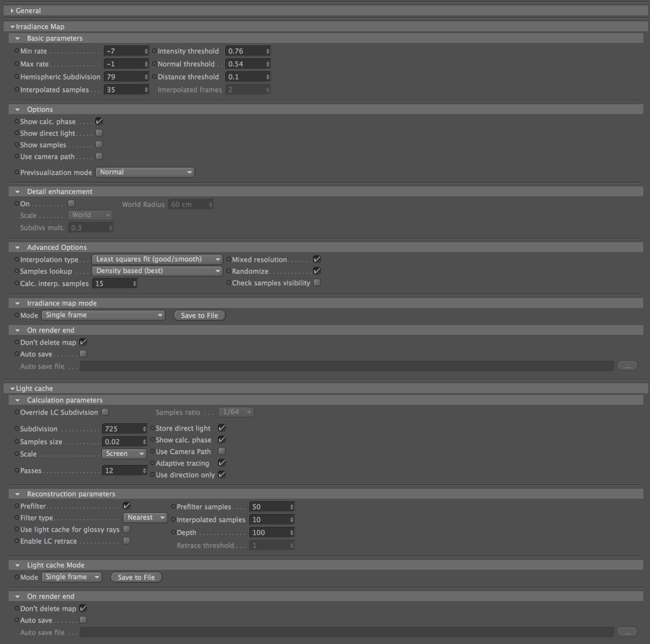Viewport: 650px width, 644px height.
Task: Collapse the Detail enhancement group
Action: coord(17,192)
